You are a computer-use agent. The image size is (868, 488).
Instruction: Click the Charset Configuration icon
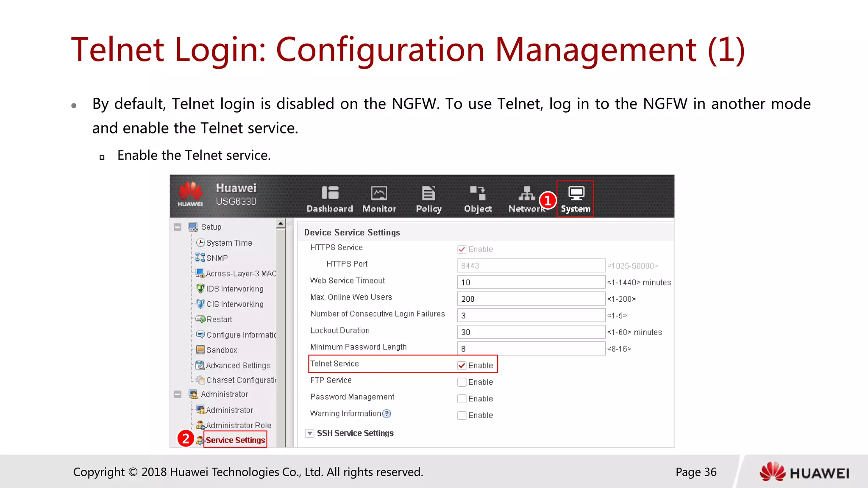200,380
